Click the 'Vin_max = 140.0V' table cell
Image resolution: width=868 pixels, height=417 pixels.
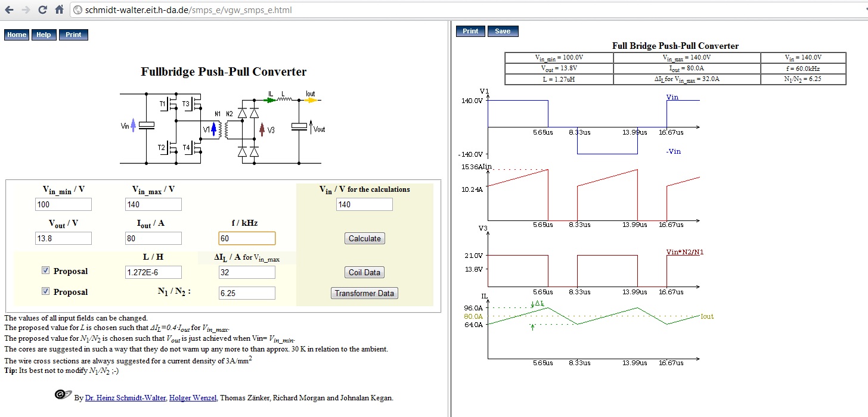coord(687,58)
